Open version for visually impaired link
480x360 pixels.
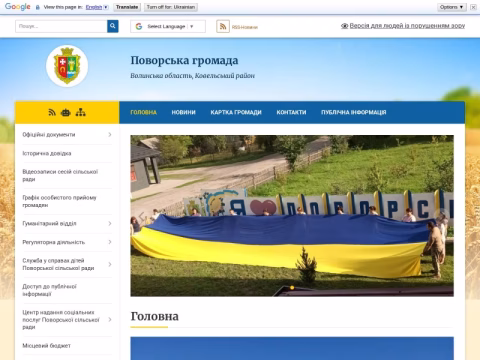tap(407, 26)
